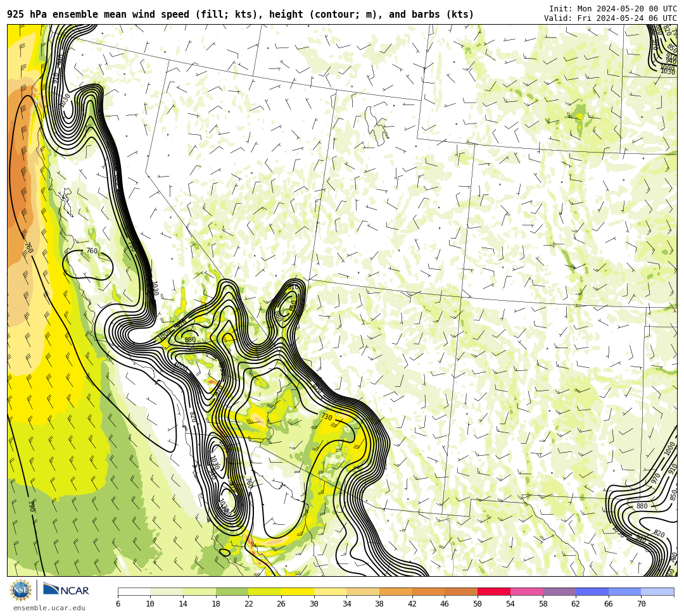
Task: Click the '50' label under the color bar
Action: [478, 604]
